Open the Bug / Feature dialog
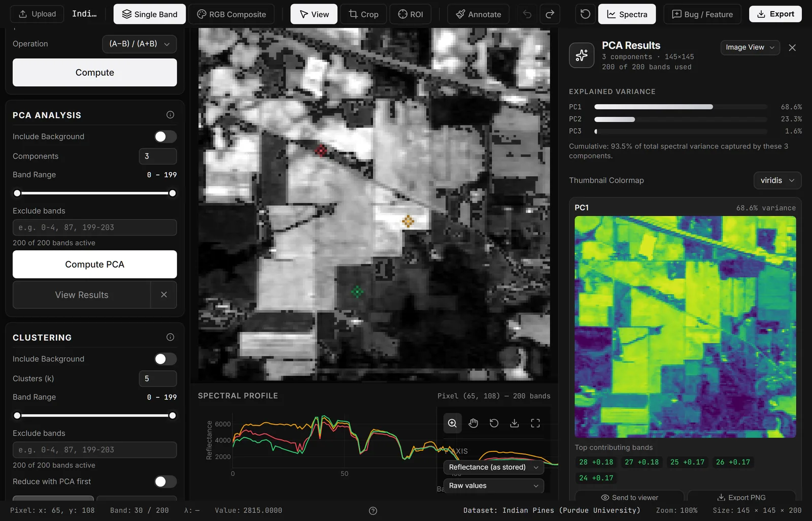Viewport: 812px width, 521px height. (x=702, y=14)
